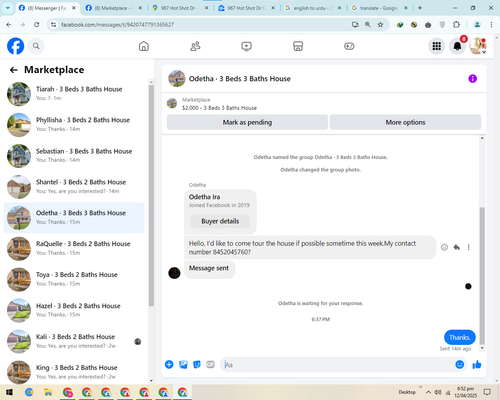The image size is (500, 400).
Task: Open the tab search dropdown arrow
Action: [8, 8]
